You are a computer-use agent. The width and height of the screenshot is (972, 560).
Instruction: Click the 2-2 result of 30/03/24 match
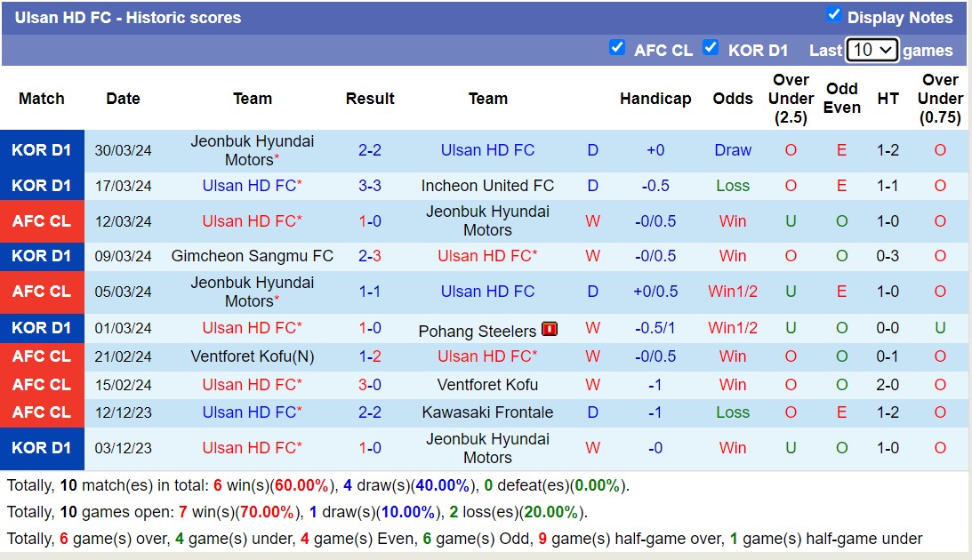pyautogui.click(x=370, y=150)
